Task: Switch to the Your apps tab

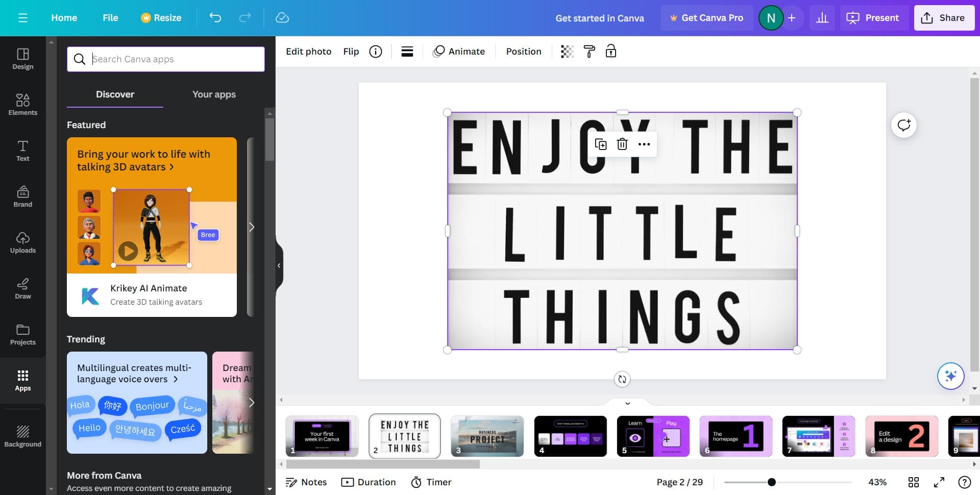Action: point(214,94)
